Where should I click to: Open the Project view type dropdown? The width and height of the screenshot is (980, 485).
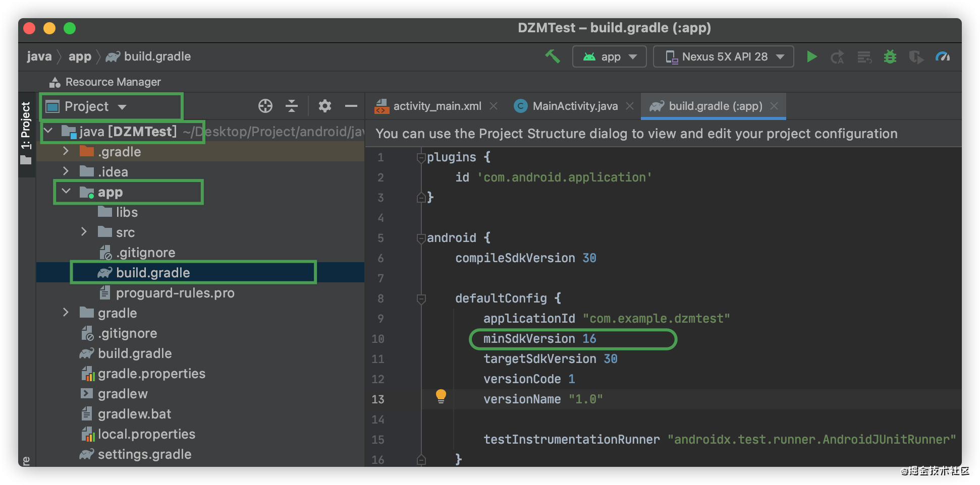(94, 106)
